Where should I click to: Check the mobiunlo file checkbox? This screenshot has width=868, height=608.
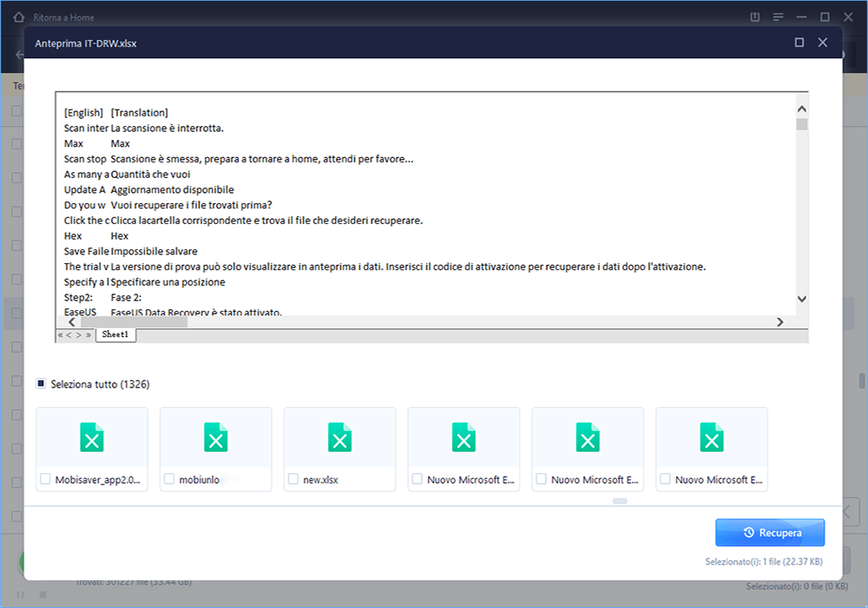(x=169, y=479)
